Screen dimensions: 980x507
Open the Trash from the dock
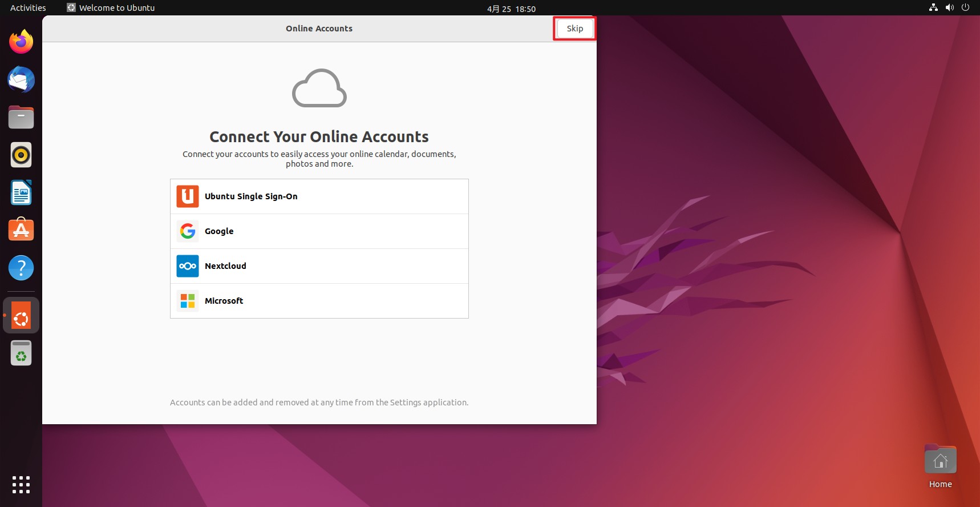point(21,353)
